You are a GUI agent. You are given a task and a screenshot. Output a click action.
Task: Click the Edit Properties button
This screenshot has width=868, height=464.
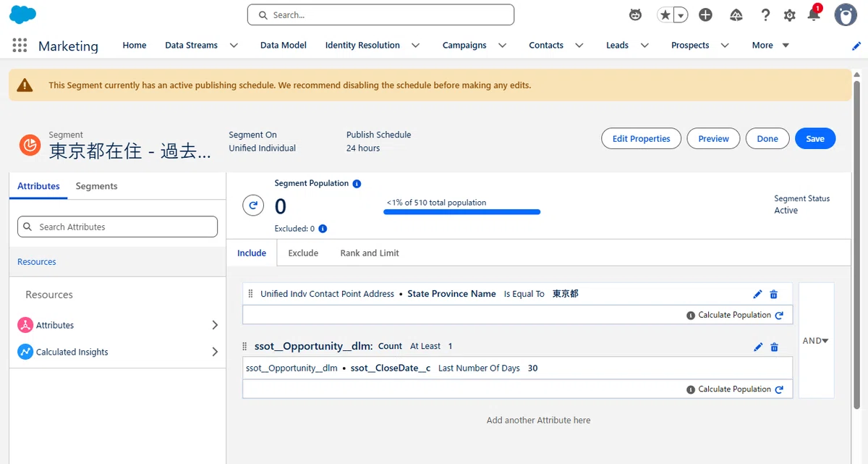tap(641, 139)
